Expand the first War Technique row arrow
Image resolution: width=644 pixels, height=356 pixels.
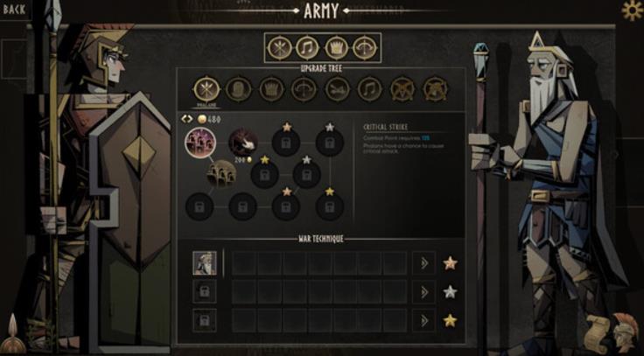coord(423,262)
